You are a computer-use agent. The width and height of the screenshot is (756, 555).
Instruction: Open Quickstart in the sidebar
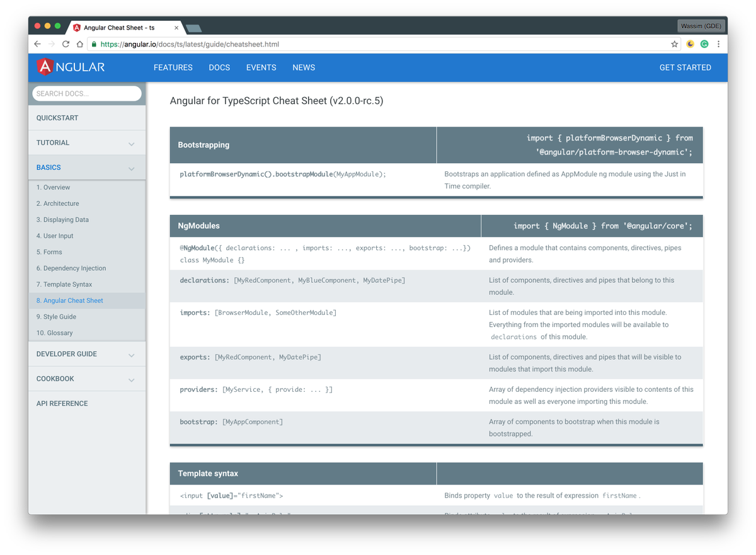[x=87, y=118]
